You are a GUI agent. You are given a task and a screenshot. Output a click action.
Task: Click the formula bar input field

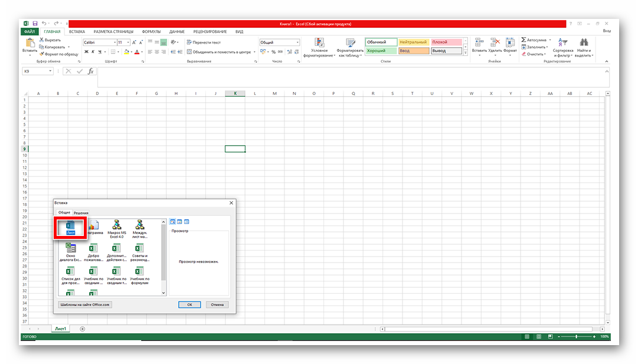(x=353, y=77)
